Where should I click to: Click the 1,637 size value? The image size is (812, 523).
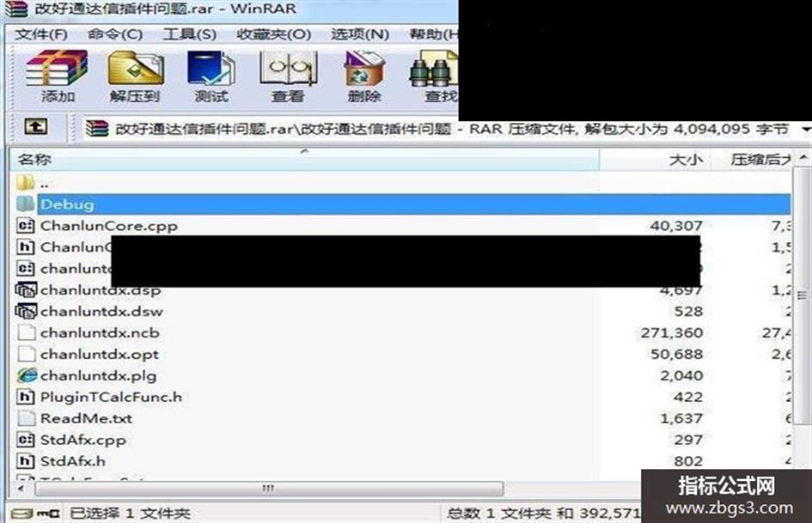point(681,418)
